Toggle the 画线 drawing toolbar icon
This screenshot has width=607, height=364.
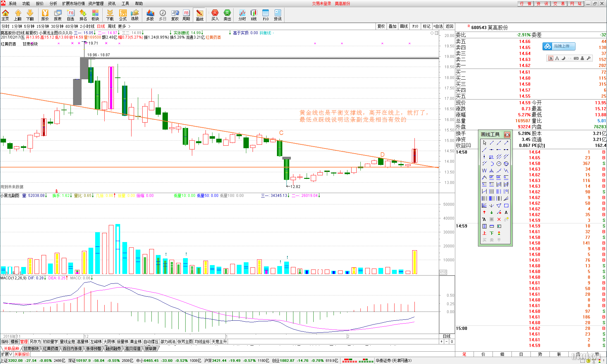(200, 15)
